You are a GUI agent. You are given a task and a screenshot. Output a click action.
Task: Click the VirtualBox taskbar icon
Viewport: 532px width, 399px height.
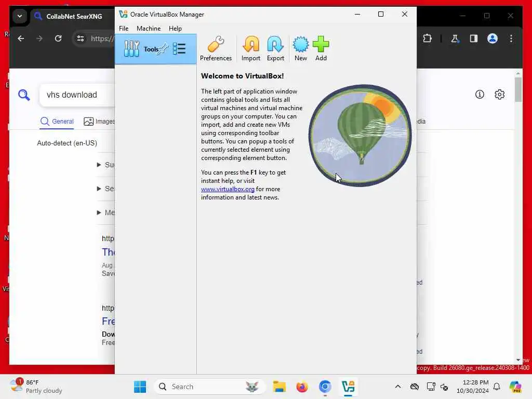click(x=348, y=387)
